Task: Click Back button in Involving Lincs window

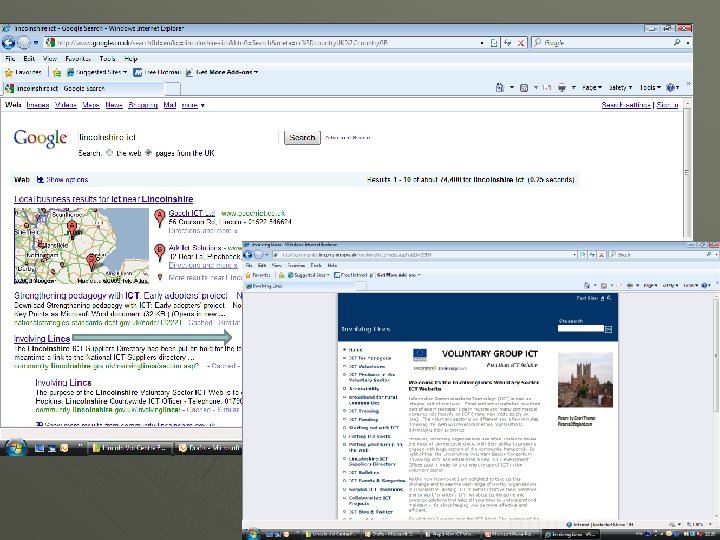Action: [x=248, y=254]
